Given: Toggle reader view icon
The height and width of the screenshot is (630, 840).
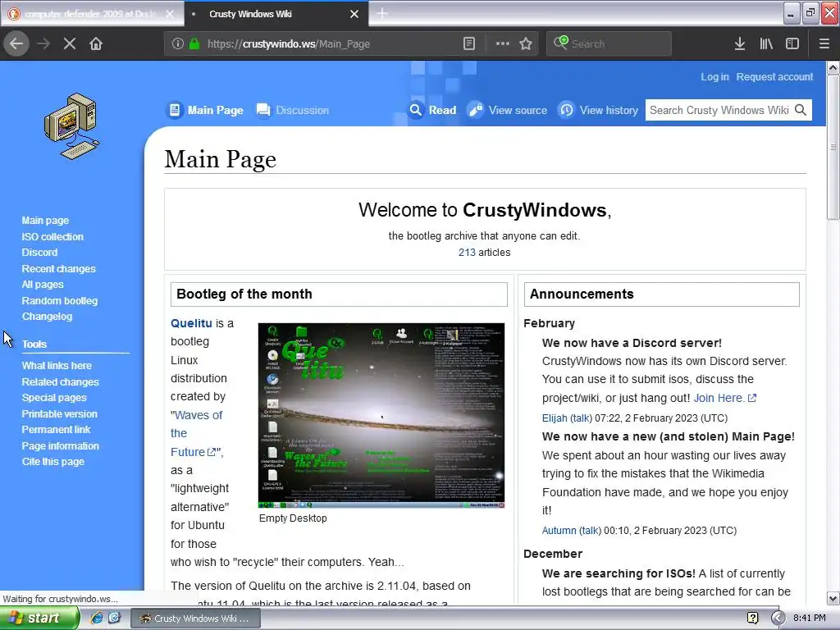Looking at the screenshot, I should pos(468,43).
